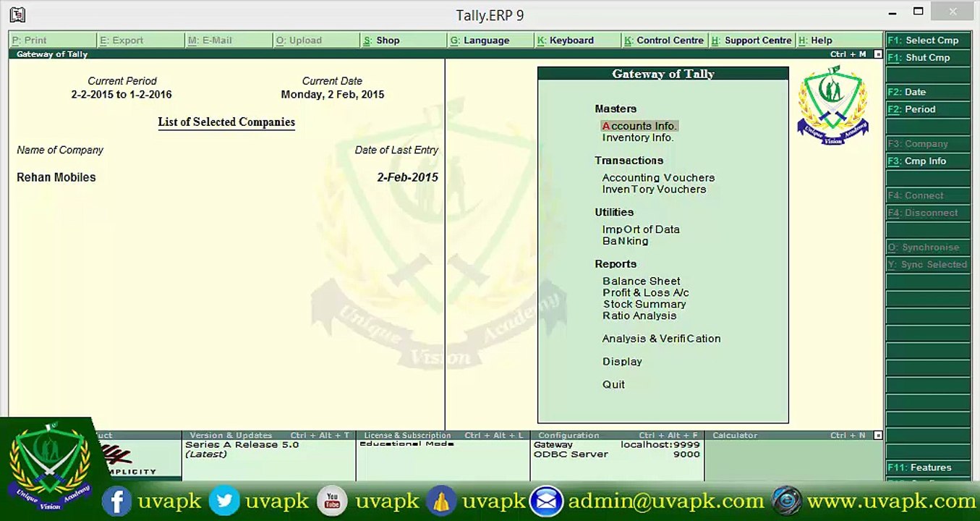
Task: Select Accounts Info. under Masters
Action: (x=639, y=126)
